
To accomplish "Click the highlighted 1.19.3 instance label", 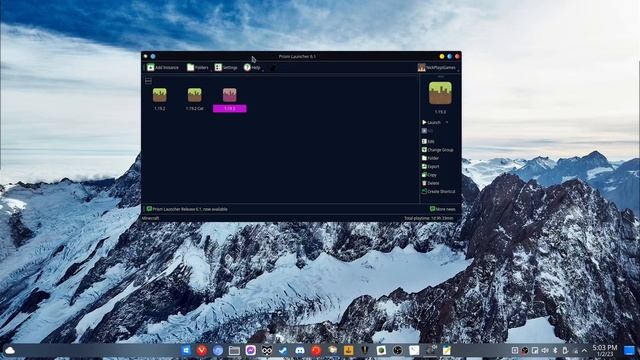I will tap(230, 109).
